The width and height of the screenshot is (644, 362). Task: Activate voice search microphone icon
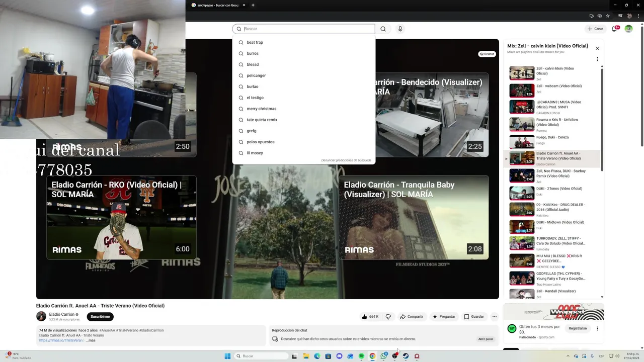tap(400, 29)
